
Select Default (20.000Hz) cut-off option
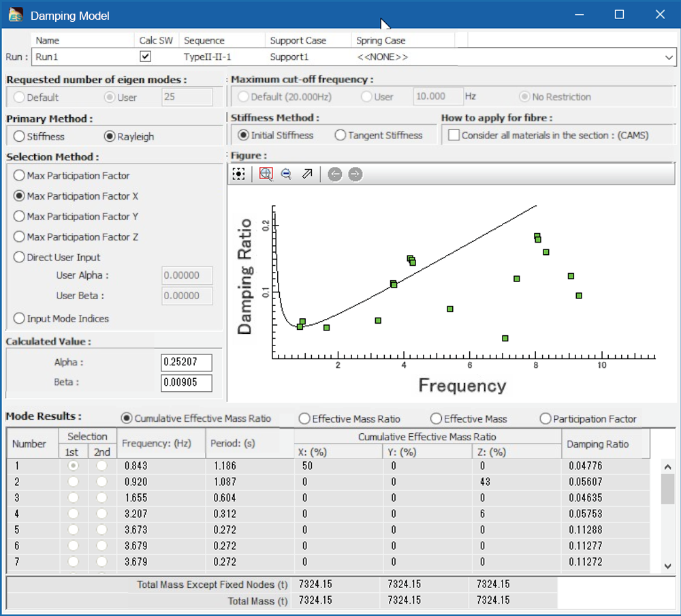tap(243, 97)
